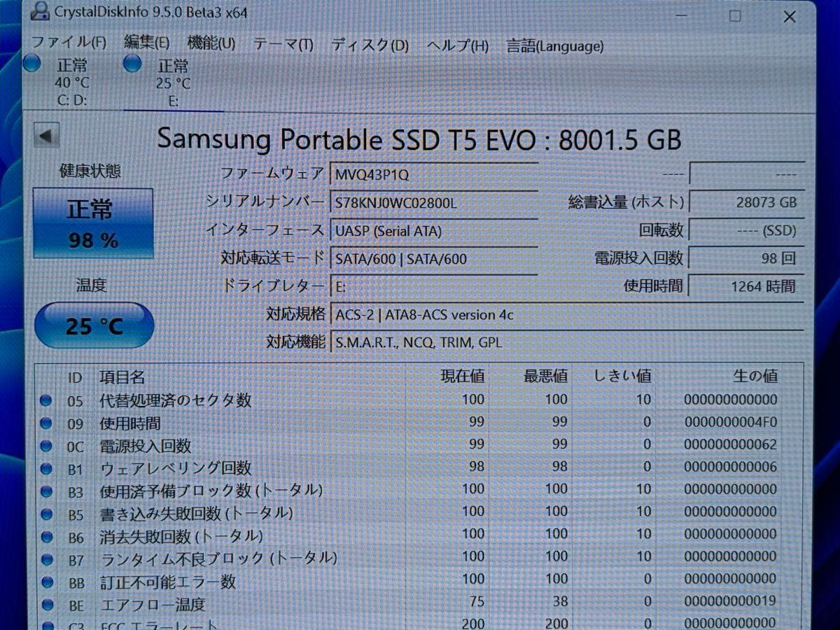Click status dot of row 05
This screenshot has height=630, width=840.
point(46,400)
